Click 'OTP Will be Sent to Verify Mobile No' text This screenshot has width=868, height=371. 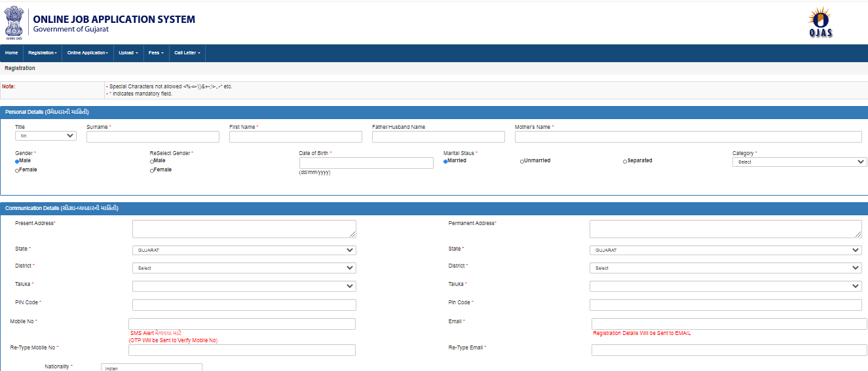(173, 340)
